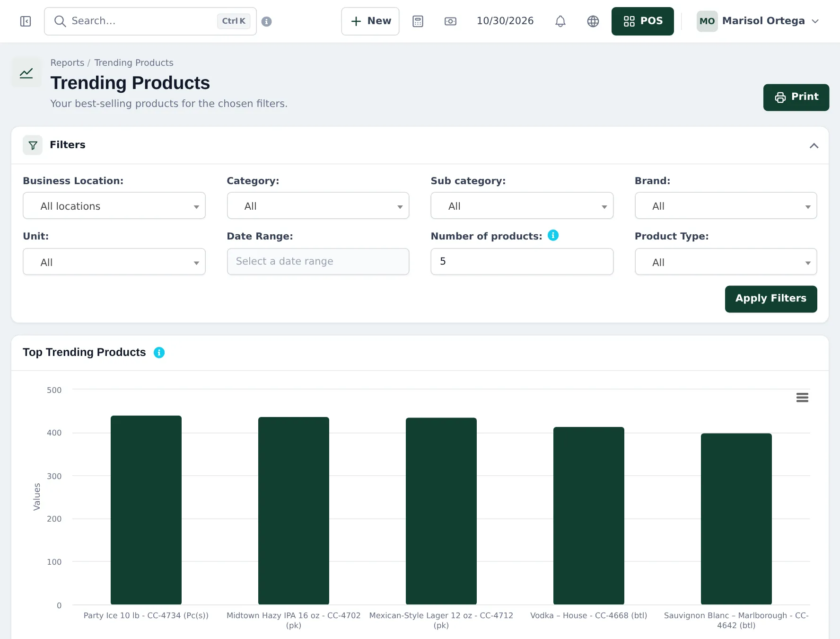Go to Reports breadcrumb link

click(x=67, y=62)
